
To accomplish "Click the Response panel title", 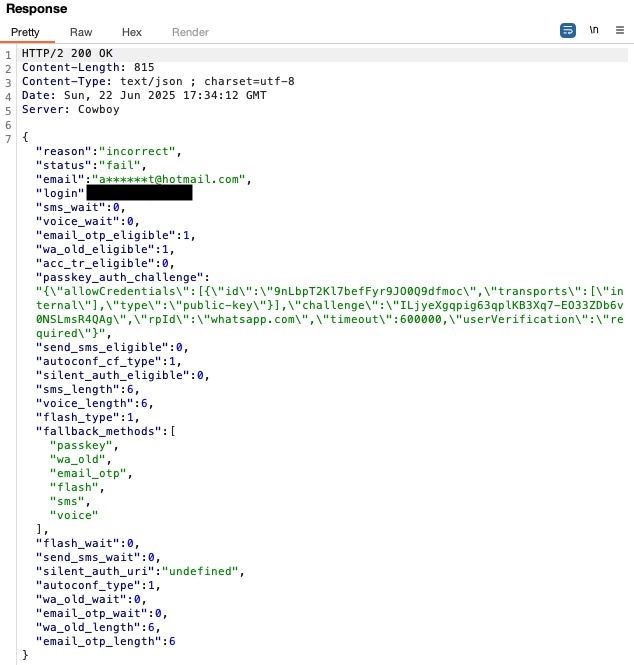I will click(36, 9).
